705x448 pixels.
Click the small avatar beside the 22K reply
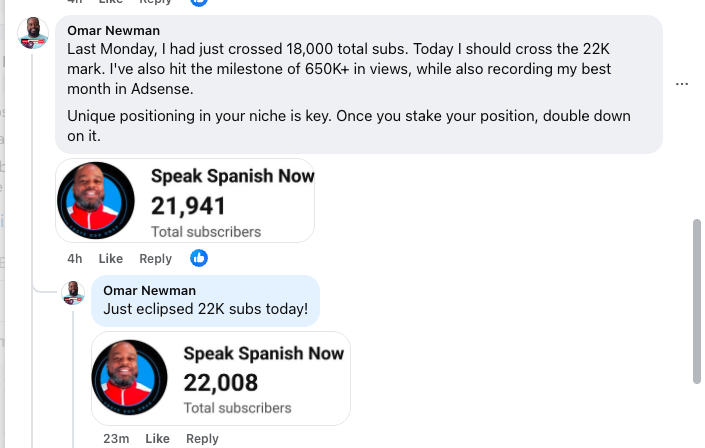click(x=73, y=292)
